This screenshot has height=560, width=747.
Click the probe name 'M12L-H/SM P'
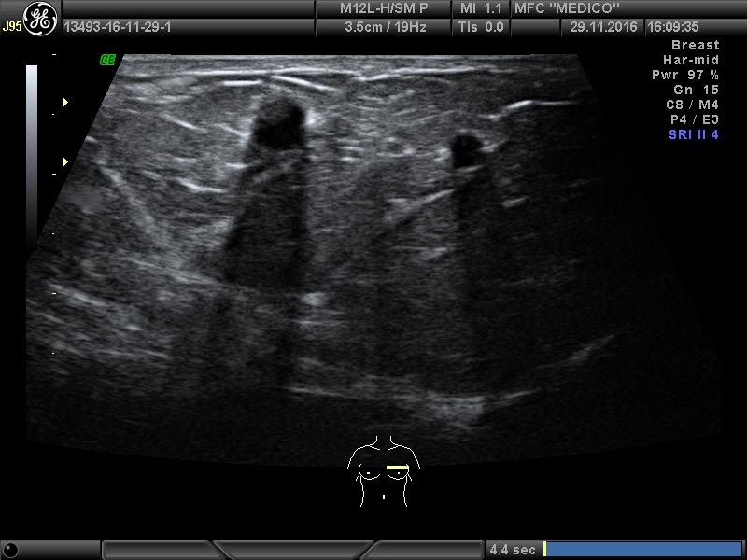384,8
